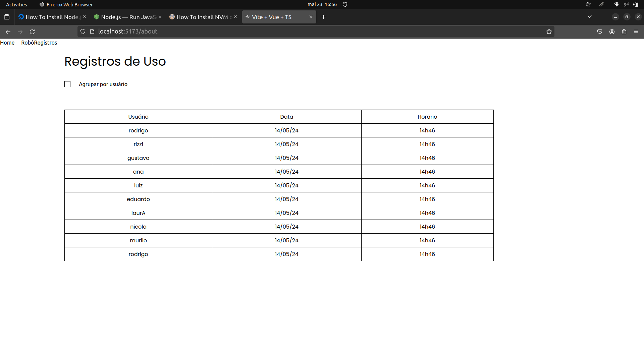Click the localhost:5173/about address field
This screenshot has width=644, height=362.
[315, 32]
